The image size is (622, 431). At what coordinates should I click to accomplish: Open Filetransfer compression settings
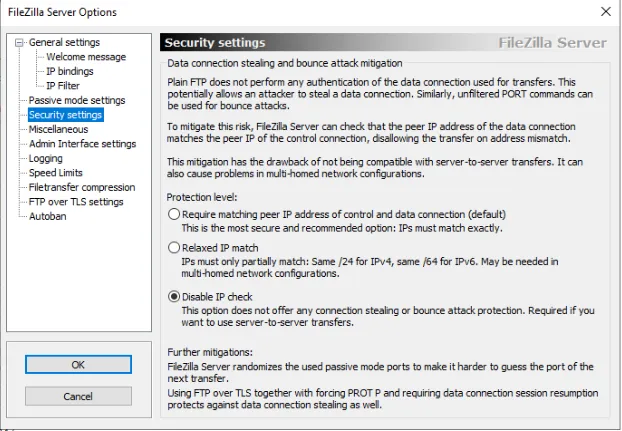82,188
